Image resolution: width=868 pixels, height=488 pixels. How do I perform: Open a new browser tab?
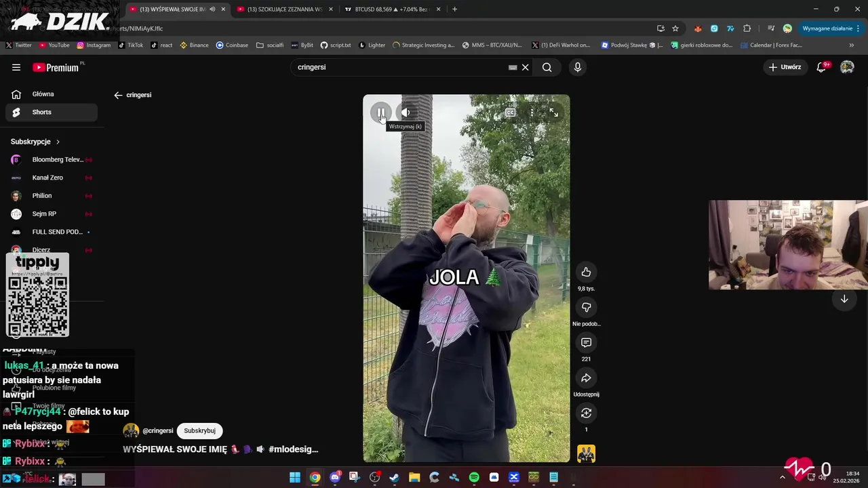[454, 9]
